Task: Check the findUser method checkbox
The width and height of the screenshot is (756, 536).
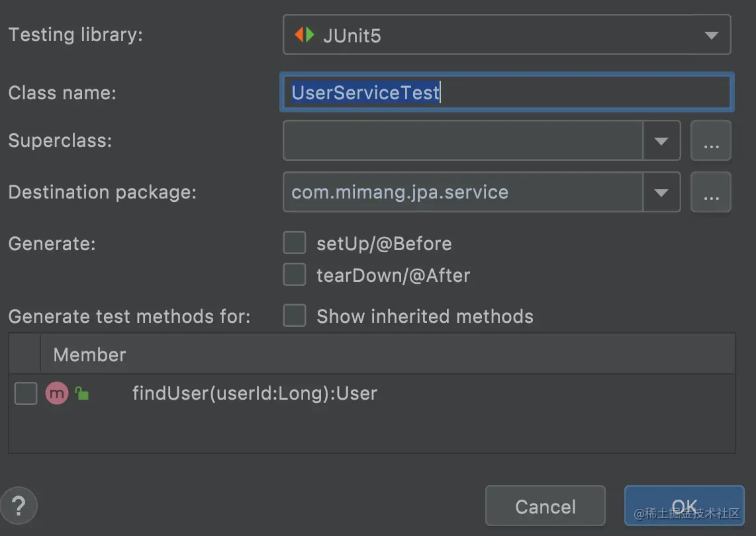Action: pyautogui.click(x=26, y=394)
